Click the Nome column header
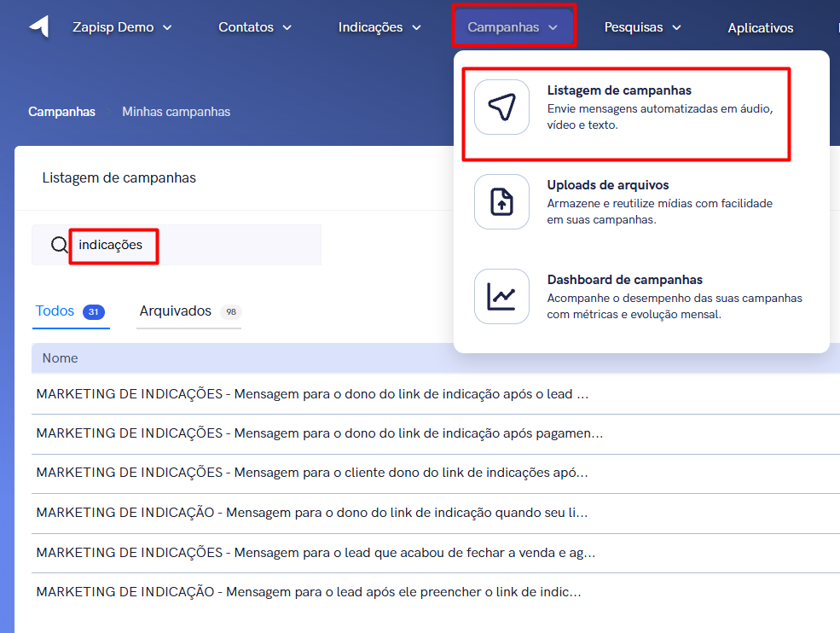 click(60, 358)
